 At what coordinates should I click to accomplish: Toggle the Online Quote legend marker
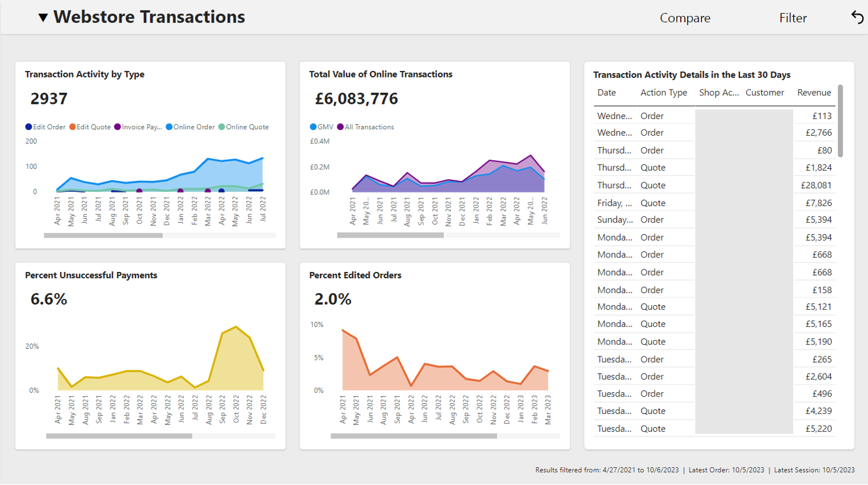click(221, 127)
